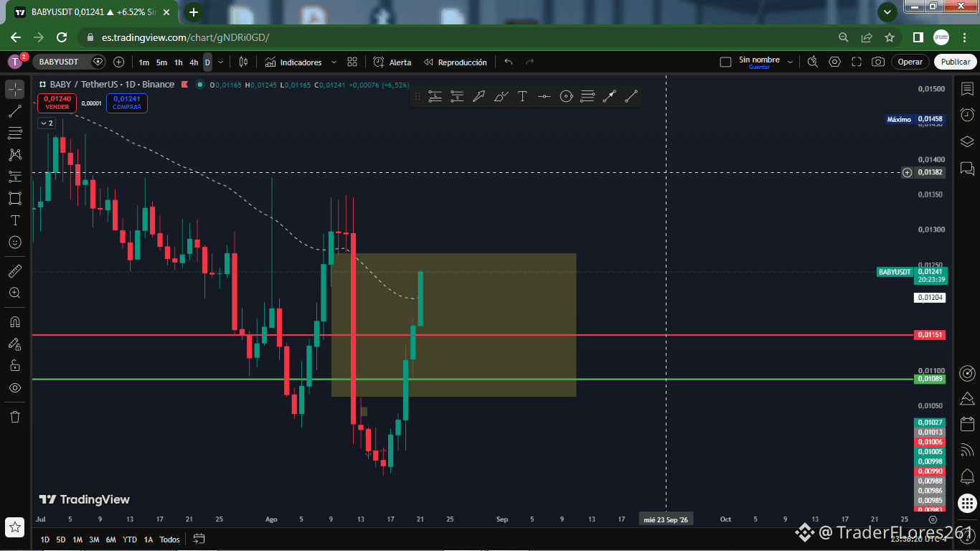Open the Fibonacci and Gann tools
980x551 pixels.
point(15,133)
